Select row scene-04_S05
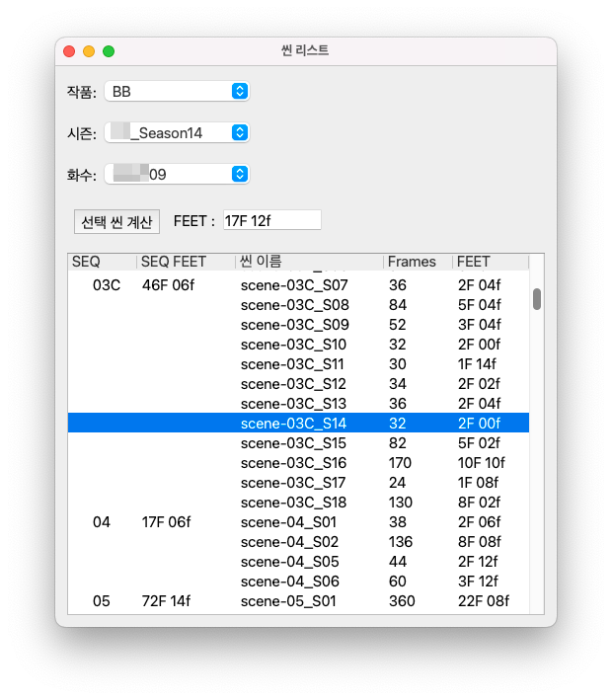The width and height of the screenshot is (612, 700). click(298, 562)
